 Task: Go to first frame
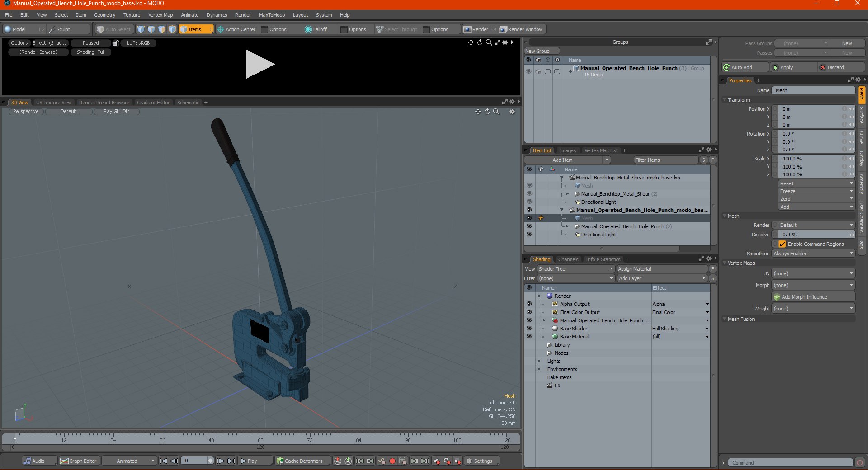point(164,461)
